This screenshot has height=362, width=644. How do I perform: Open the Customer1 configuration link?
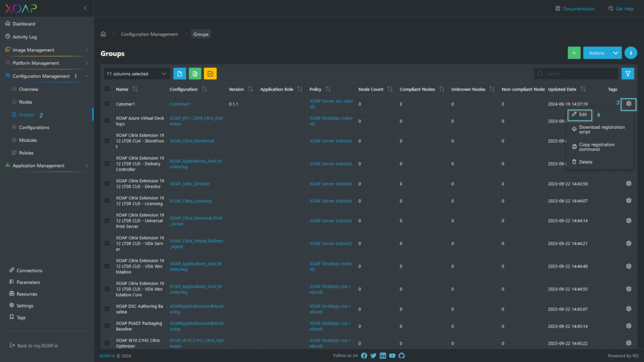[x=180, y=104]
